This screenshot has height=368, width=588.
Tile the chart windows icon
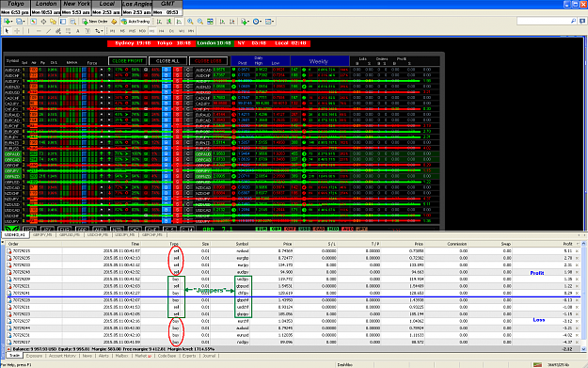pos(210,22)
